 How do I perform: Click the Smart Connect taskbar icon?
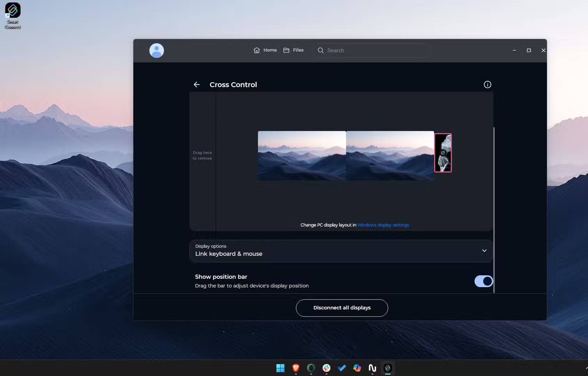(387, 368)
